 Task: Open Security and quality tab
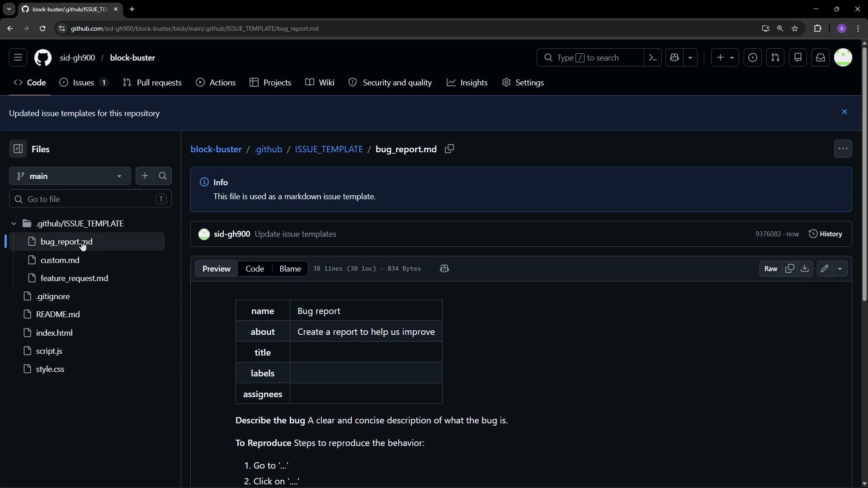coord(390,83)
